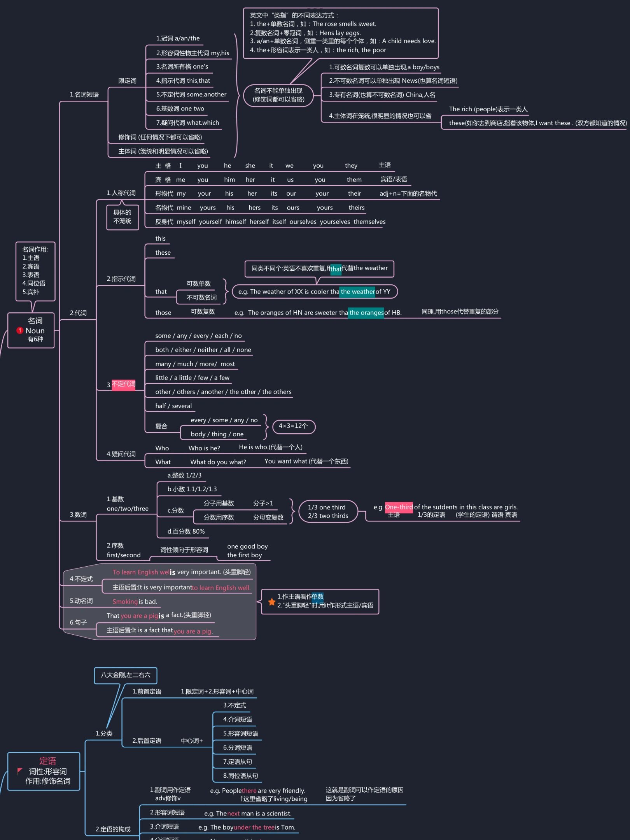Select the 5.动名词 branch

point(81,601)
